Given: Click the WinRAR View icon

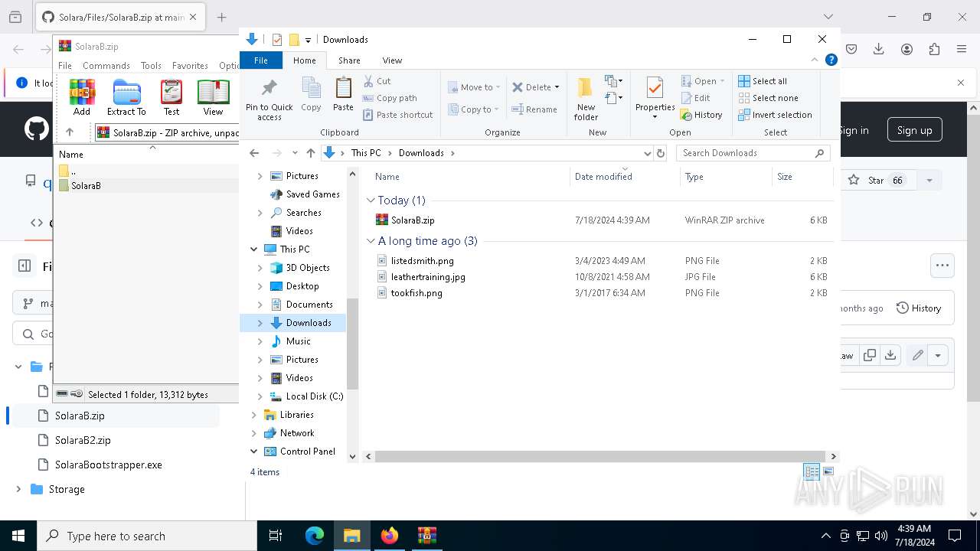Looking at the screenshot, I should [x=213, y=97].
